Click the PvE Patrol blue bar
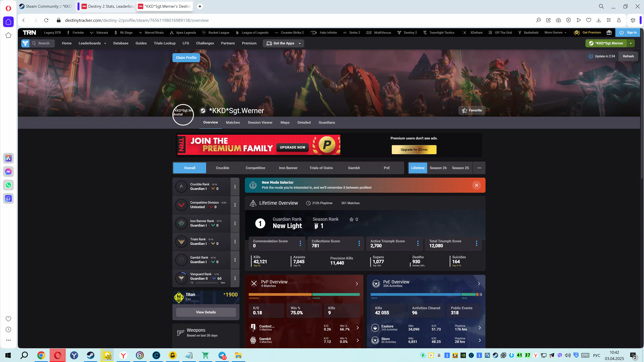The image size is (644, 362). [x=416, y=295]
